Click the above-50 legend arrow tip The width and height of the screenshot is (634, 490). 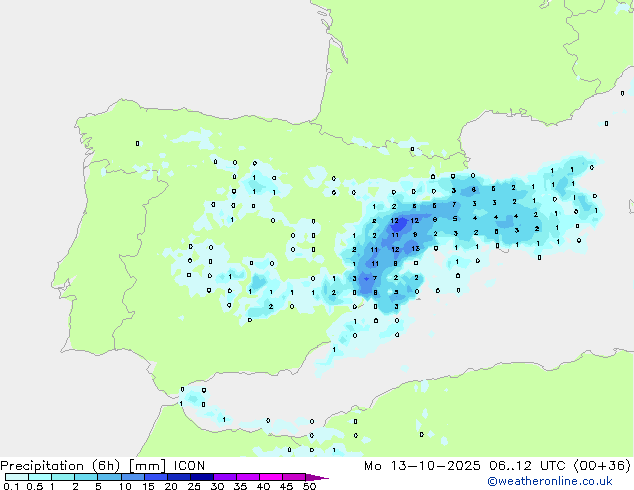point(317,477)
